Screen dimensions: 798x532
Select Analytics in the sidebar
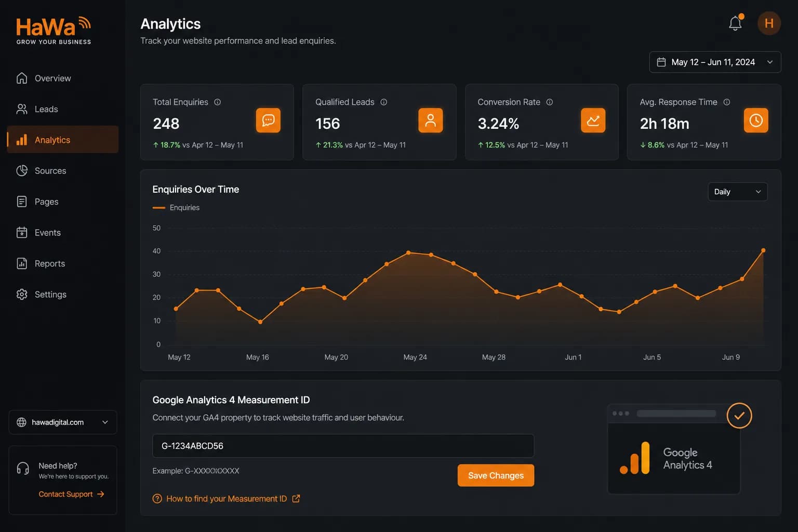pos(63,140)
